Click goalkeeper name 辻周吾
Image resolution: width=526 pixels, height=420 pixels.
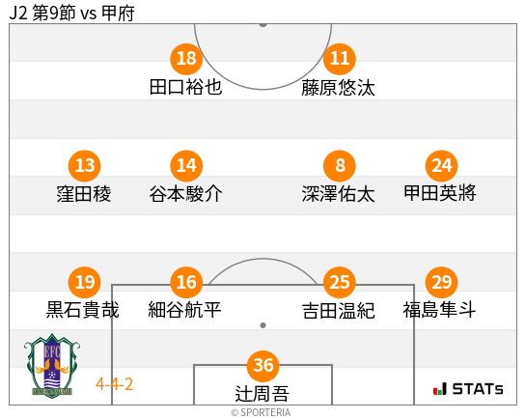(262, 394)
